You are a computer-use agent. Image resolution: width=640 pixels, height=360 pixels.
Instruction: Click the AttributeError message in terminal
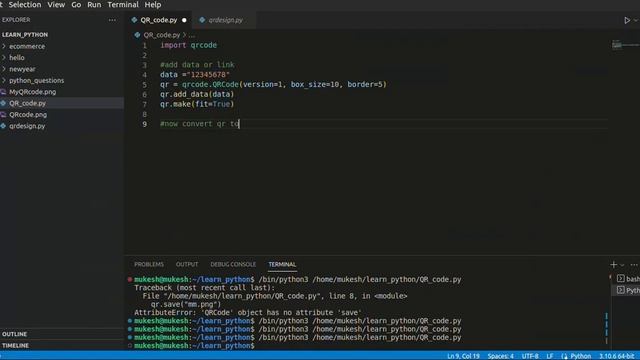click(x=248, y=313)
